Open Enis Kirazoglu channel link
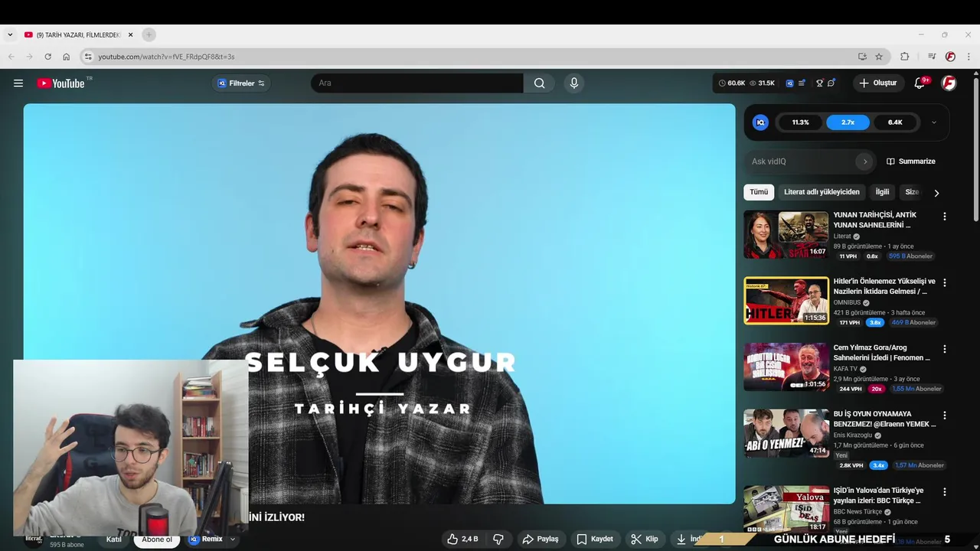Screen dimensions: 980x551 [853, 435]
